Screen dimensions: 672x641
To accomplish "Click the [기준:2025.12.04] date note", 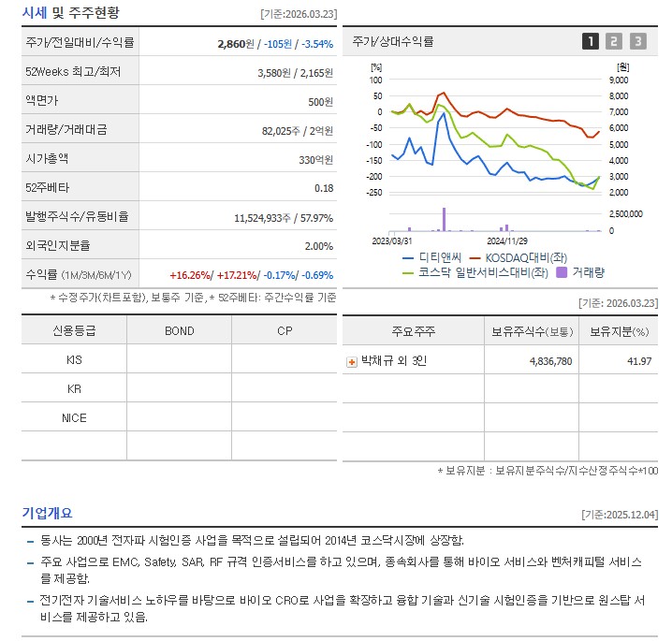I will point(620,514).
